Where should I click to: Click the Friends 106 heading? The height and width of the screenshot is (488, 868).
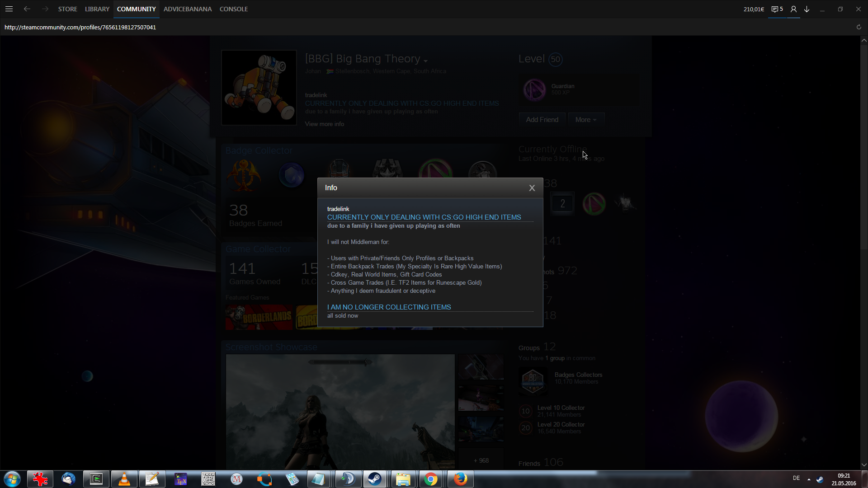tap(541, 463)
